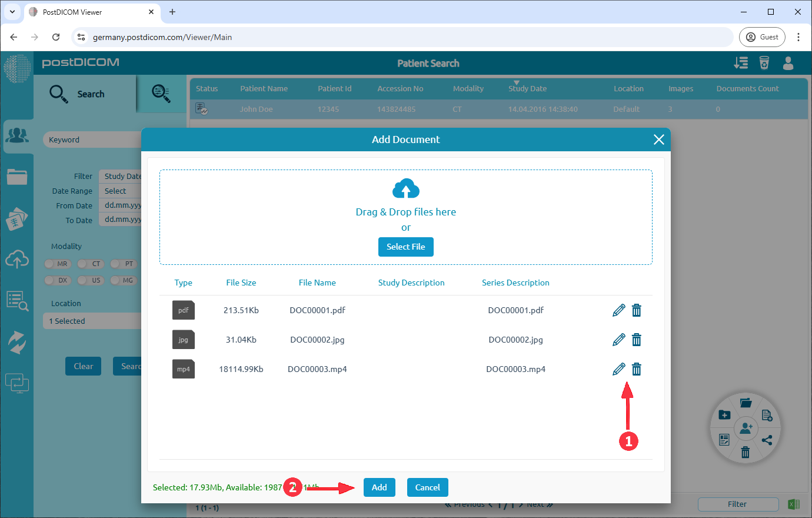
Task: Click the Add Document icon in the radial menu
Action: click(767, 415)
